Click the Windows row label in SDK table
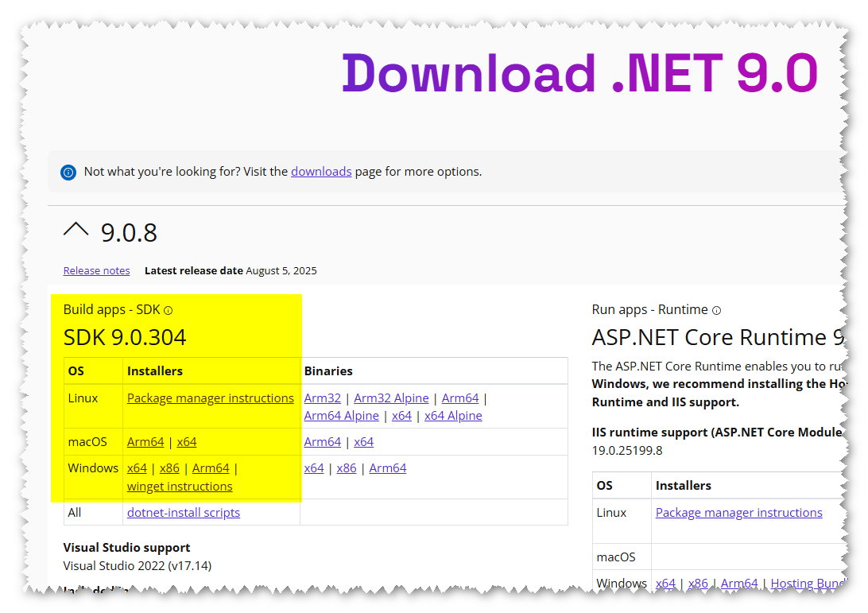This screenshot has width=868, height=613. 93,468
